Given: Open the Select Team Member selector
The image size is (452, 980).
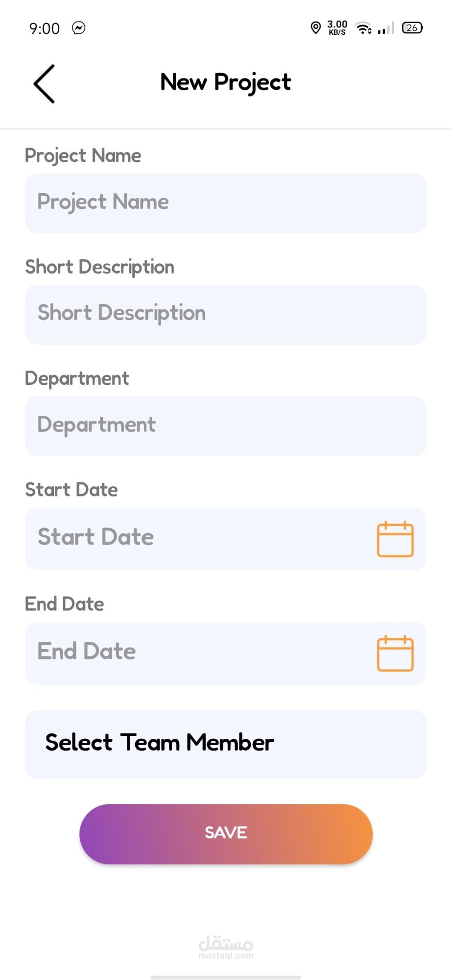Looking at the screenshot, I should tap(225, 744).
